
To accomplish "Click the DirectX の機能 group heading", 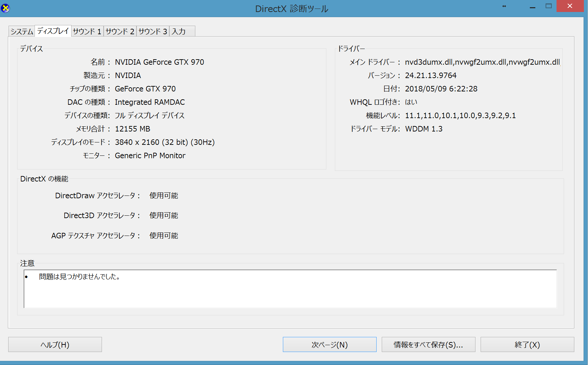I will point(44,179).
